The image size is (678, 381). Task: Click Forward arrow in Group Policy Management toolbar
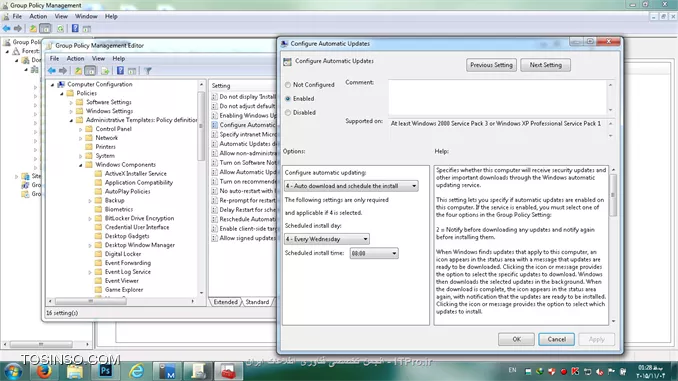tap(18, 29)
